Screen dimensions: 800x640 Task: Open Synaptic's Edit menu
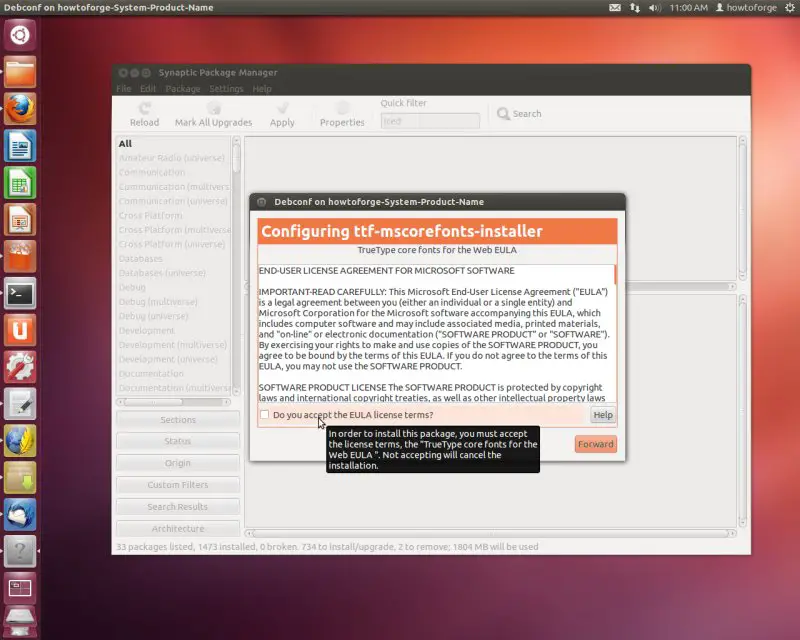pos(148,89)
